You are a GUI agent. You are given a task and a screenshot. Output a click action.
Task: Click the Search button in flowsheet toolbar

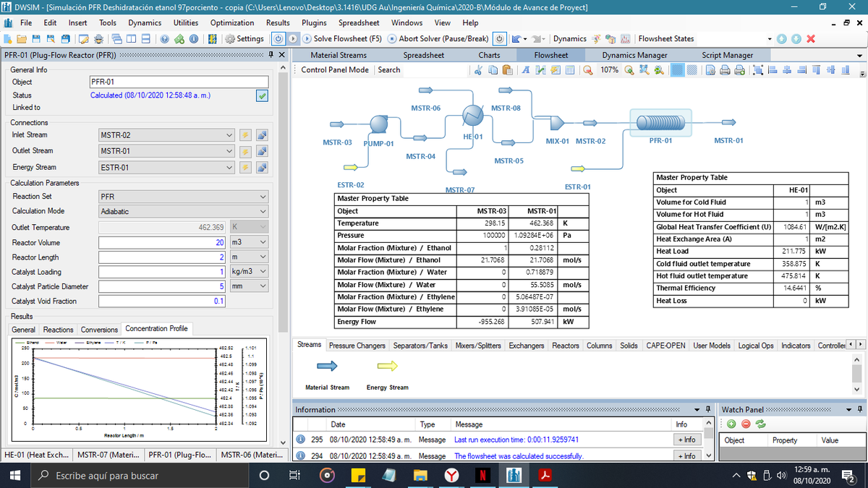(389, 70)
